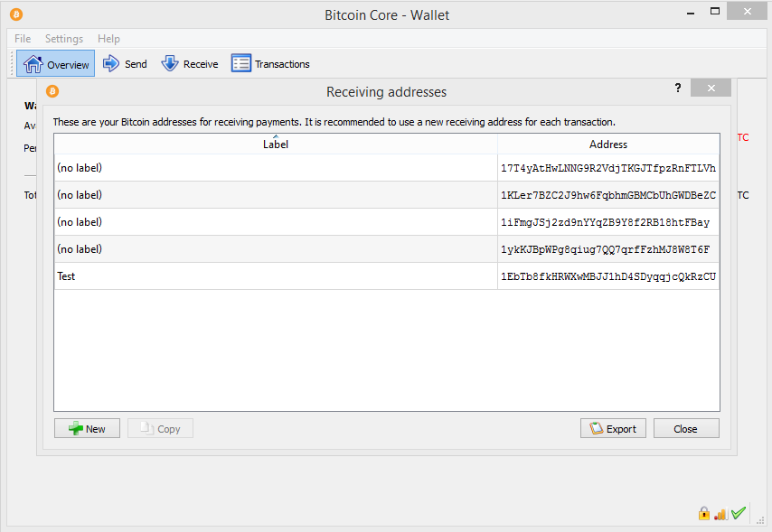Open the File menu

tap(23, 38)
